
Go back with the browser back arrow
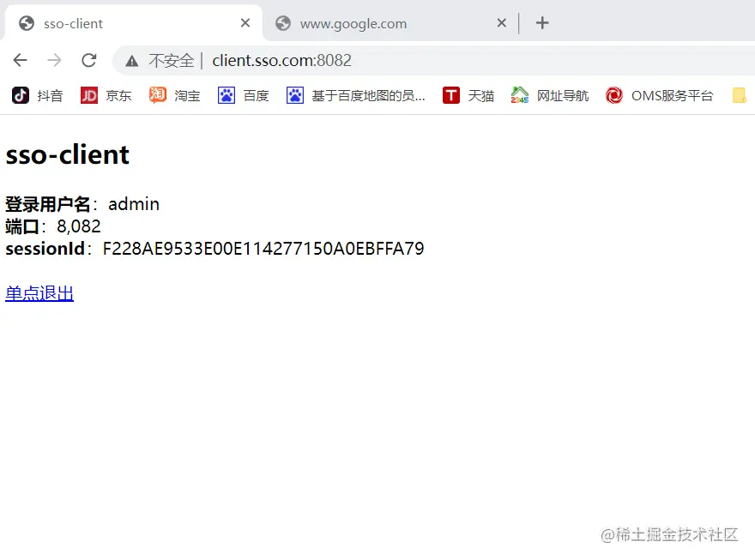(x=21, y=60)
